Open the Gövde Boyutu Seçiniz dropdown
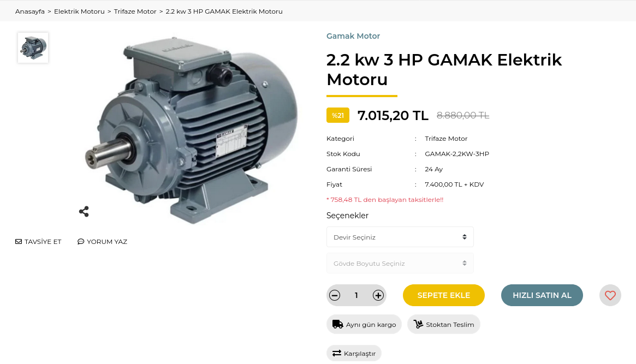This screenshot has height=364, width=636. pos(400,264)
